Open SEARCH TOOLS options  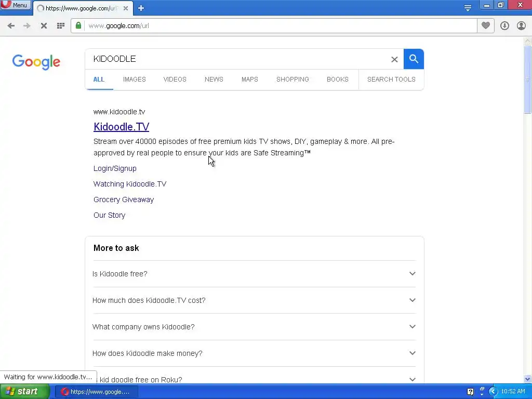[x=391, y=79]
